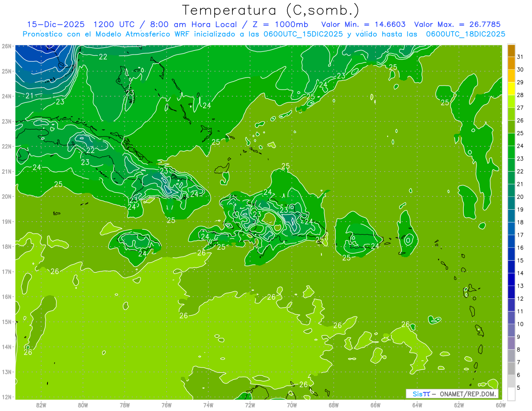Click the '18' value on the color scale
The image size is (532, 411).
click(520, 222)
